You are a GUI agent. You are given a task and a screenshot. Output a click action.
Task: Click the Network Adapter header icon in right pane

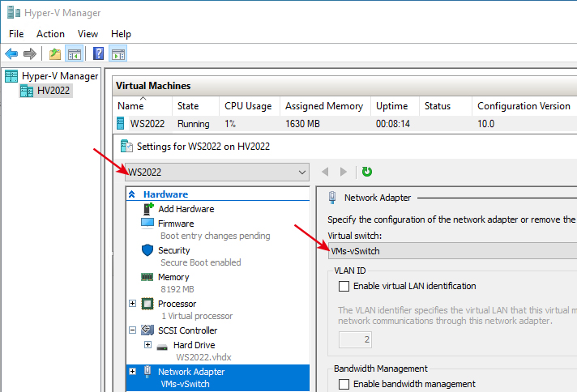click(x=332, y=198)
